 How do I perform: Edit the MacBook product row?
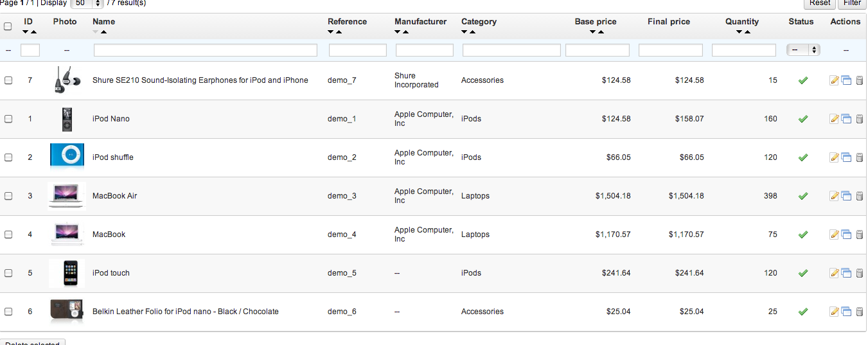click(x=834, y=234)
